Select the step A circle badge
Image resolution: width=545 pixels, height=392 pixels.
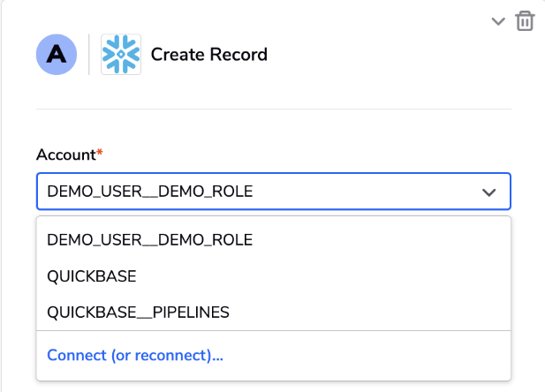[57, 54]
